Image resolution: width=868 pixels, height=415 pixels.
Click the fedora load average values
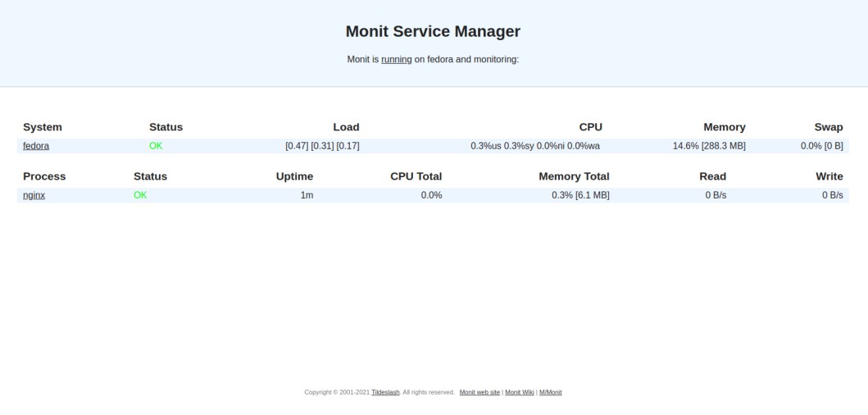(322, 146)
